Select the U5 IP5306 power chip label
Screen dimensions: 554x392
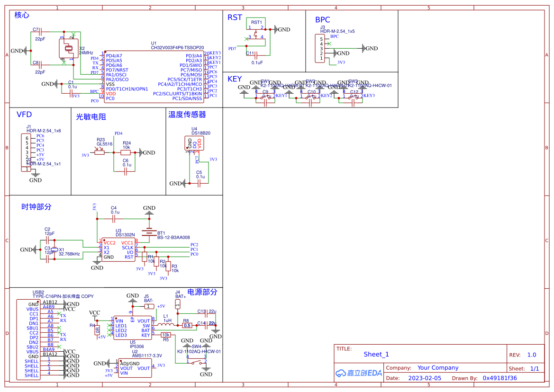coord(137,344)
